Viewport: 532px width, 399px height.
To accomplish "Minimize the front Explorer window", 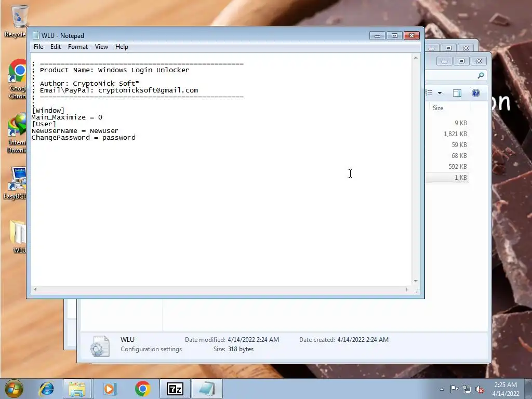I will click(444, 61).
